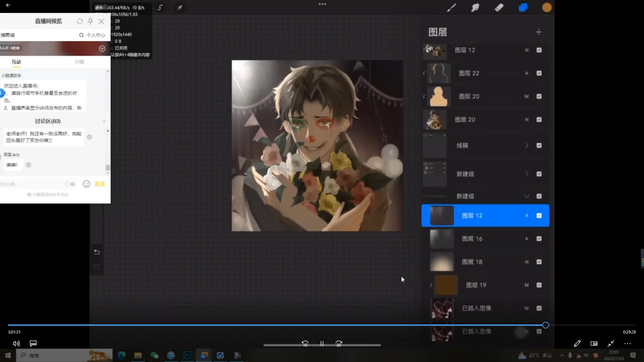The width and height of the screenshot is (644, 362).
Task: Toggle visibility of 图层 22 layer
Action: pyautogui.click(x=539, y=73)
